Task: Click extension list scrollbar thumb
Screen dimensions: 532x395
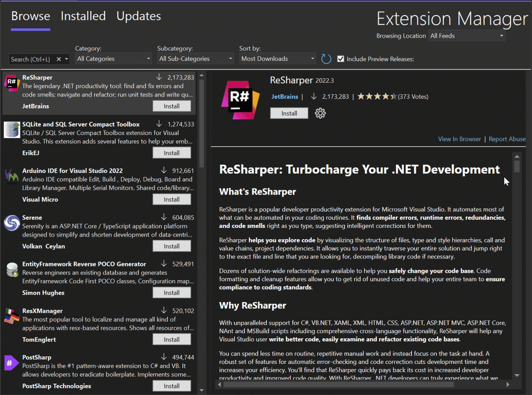Action: (202, 123)
